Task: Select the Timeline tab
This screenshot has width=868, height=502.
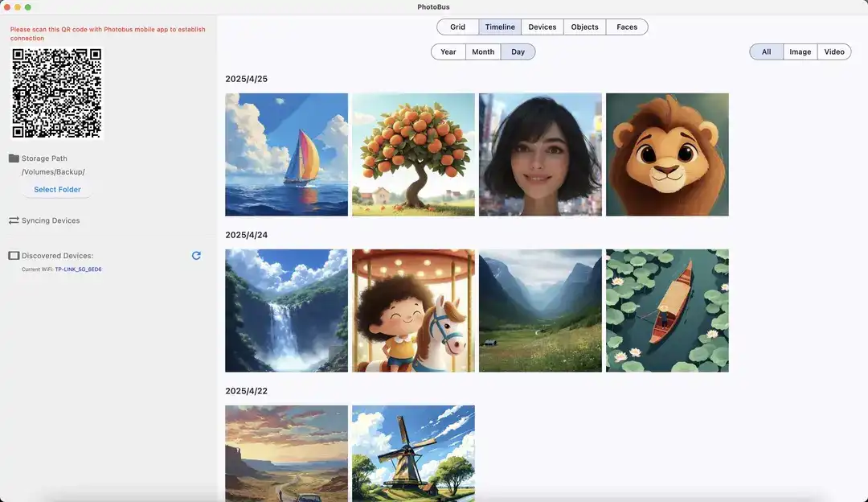Action: [x=500, y=27]
